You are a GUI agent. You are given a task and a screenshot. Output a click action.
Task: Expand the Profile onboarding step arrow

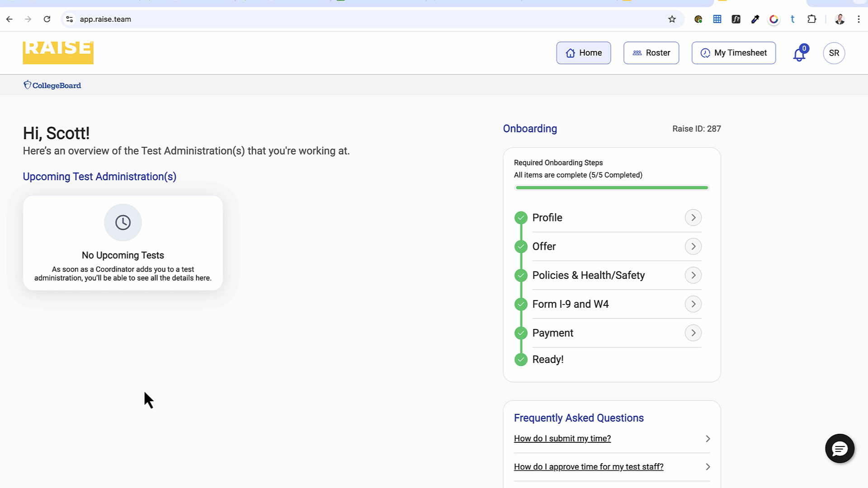pyautogui.click(x=693, y=218)
